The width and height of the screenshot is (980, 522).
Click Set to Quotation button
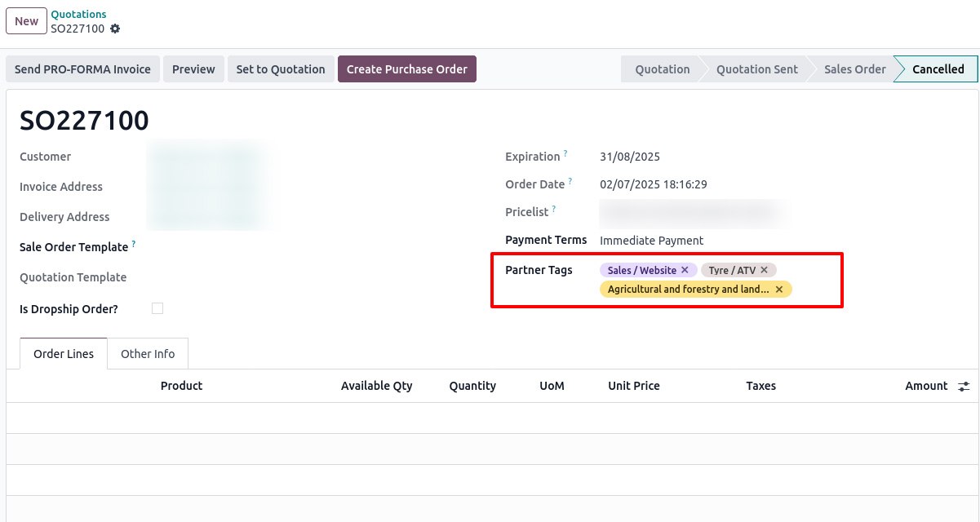(281, 69)
